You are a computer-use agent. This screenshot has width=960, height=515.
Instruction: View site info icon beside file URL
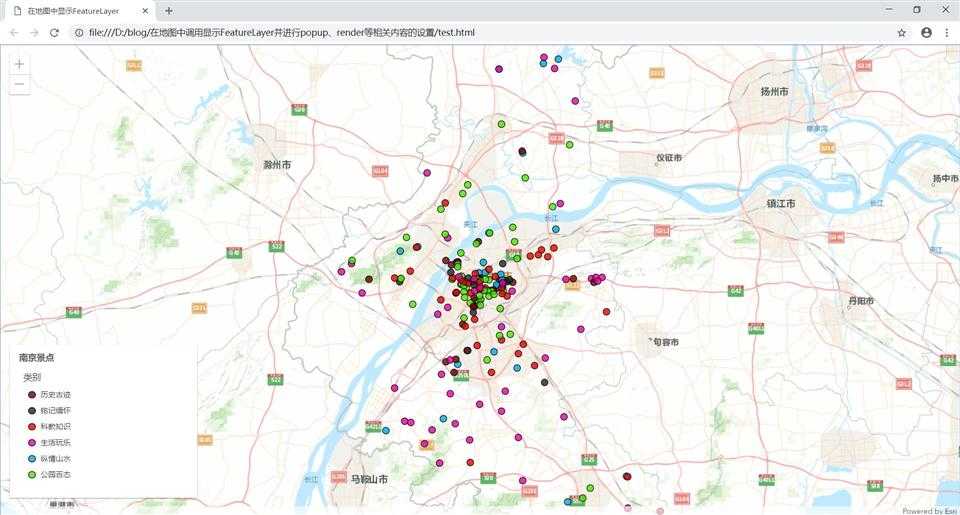pyautogui.click(x=79, y=32)
